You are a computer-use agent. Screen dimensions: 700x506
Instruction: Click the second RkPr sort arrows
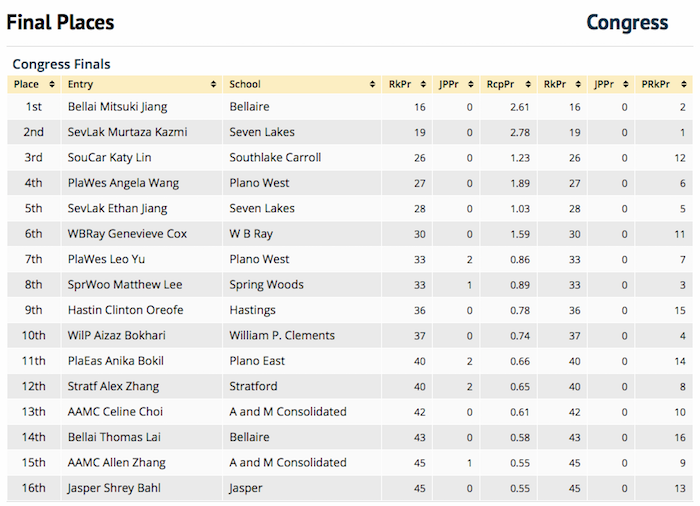(580, 85)
